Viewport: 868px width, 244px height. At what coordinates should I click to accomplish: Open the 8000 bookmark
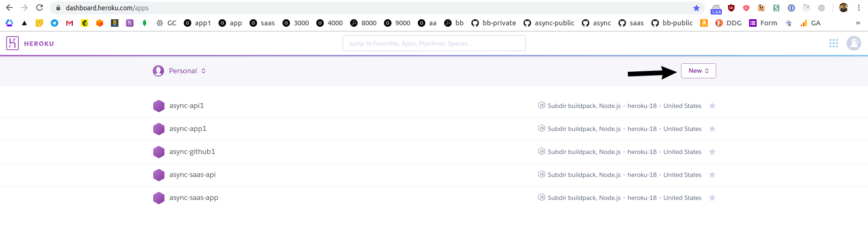coord(363,23)
